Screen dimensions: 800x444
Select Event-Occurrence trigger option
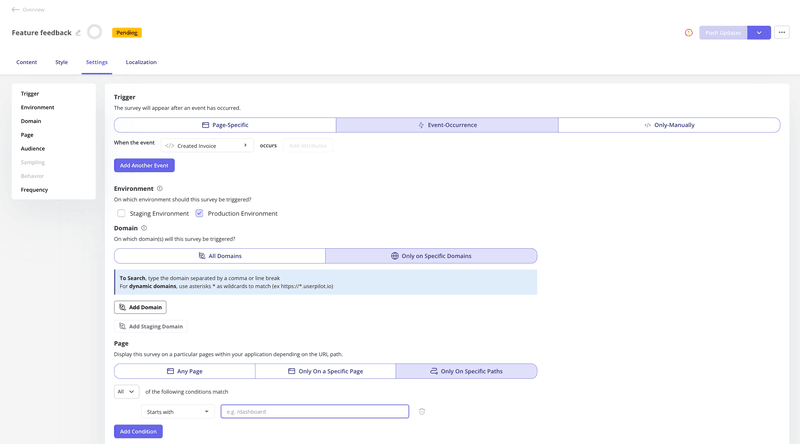tap(447, 125)
